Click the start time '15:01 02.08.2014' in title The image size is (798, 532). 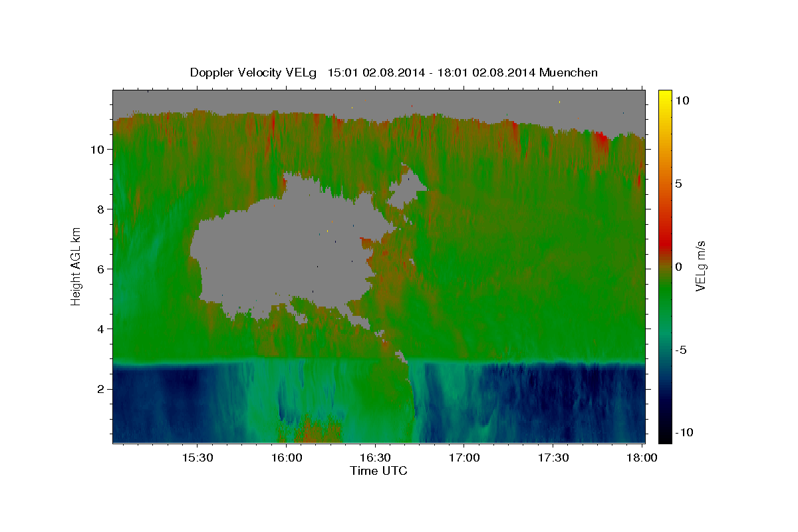pos(374,72)
